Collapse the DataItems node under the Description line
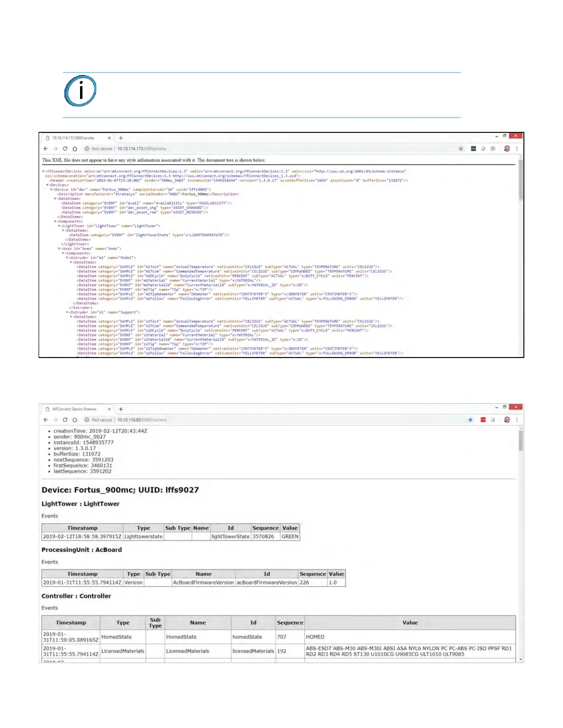 coord(55,199)
